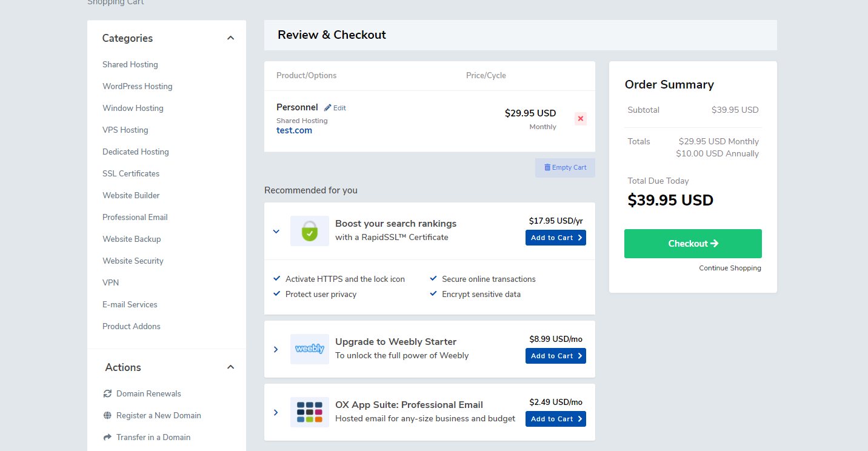Image resolution: width=868 pixels, height=451 pixels.
Task: Click the Empty Cart button
Action: (x=565, y=168)
